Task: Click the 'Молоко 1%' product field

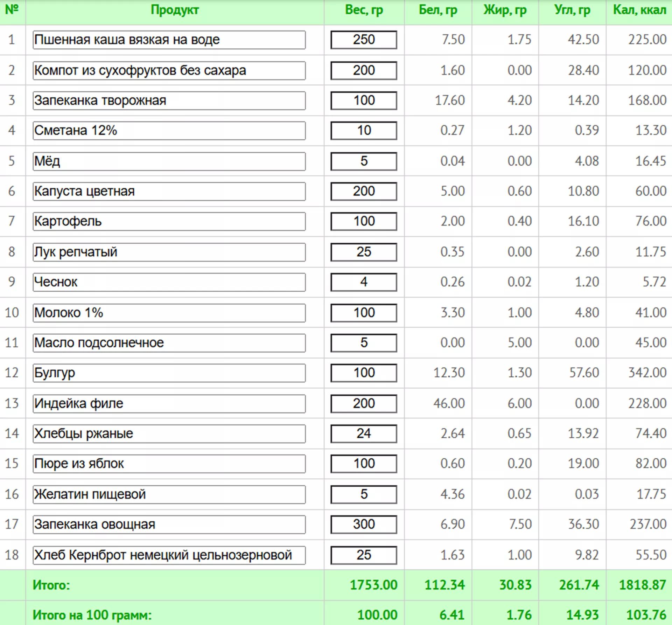Action: pyautogui.click(x=169, y=313)
